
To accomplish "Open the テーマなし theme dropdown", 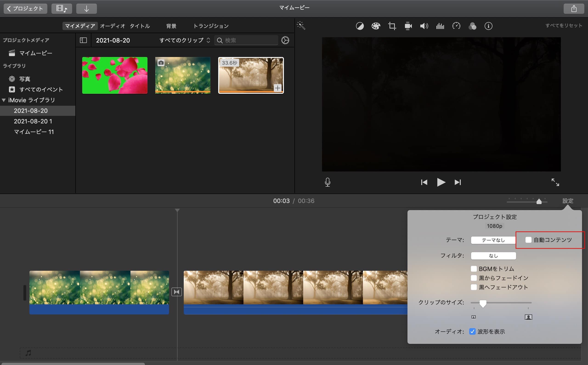I will tap(493, 240).
